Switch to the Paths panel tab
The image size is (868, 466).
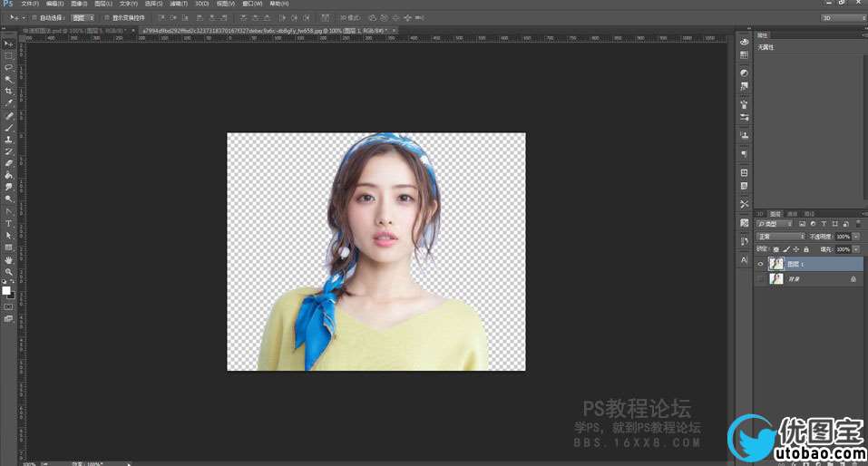(809, 214)
